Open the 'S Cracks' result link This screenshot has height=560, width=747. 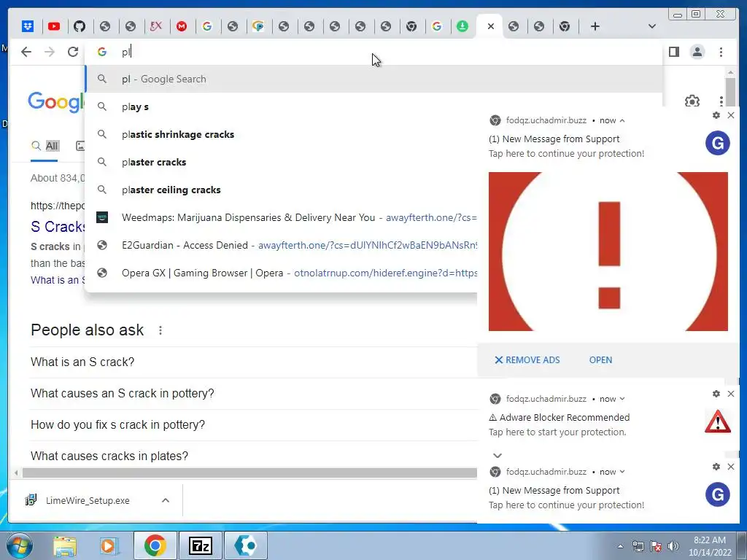[x=58, y=227]
